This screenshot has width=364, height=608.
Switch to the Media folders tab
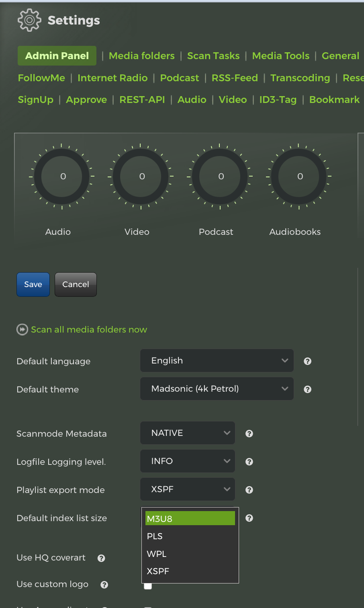141,56
